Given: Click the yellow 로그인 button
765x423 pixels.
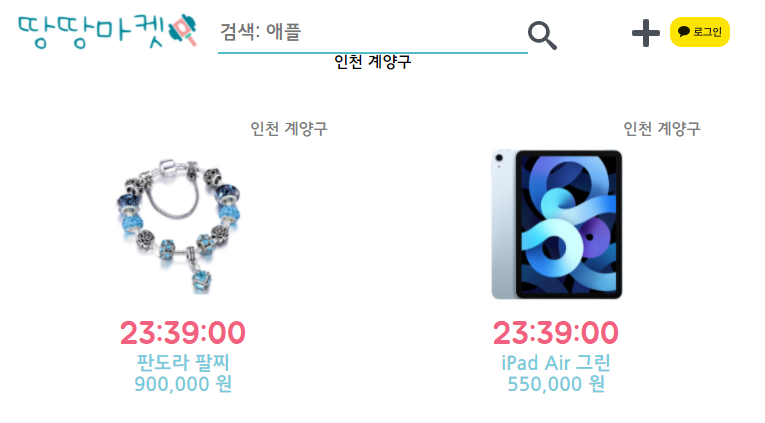Looking at the screenshot, I should (x=700, y=32).
